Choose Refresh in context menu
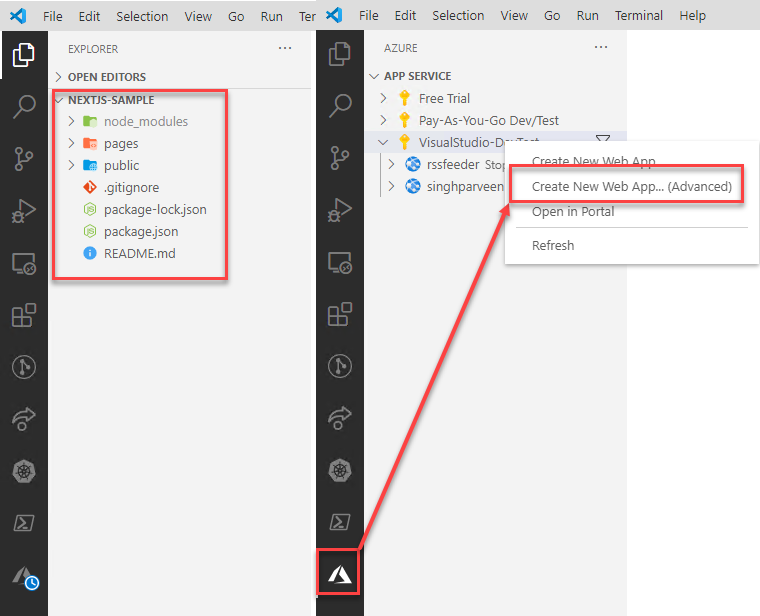The width and height of the screenshot is (760, 616). [x=553, y=245]
